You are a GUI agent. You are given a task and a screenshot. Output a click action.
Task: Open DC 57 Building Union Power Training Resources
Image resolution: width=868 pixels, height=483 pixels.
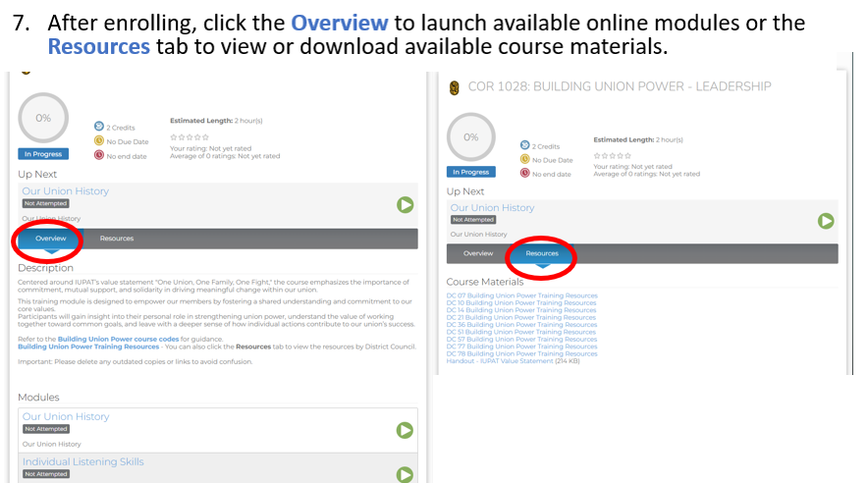tap(521, 339)
